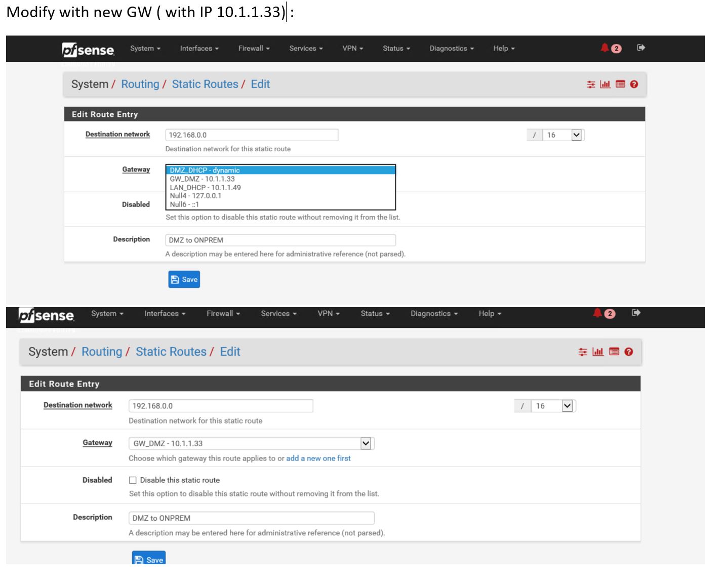Screen dimensions: 722x588
Task: Open System menu in lower navbar
Action: point(107,314)
